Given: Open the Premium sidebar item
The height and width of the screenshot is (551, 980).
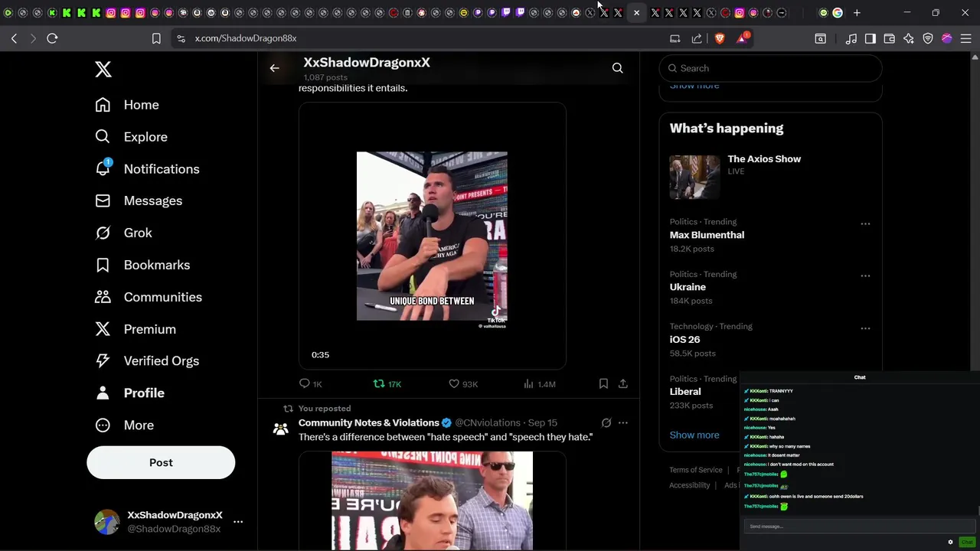Looking at the screenshot, I should [136, 329].
